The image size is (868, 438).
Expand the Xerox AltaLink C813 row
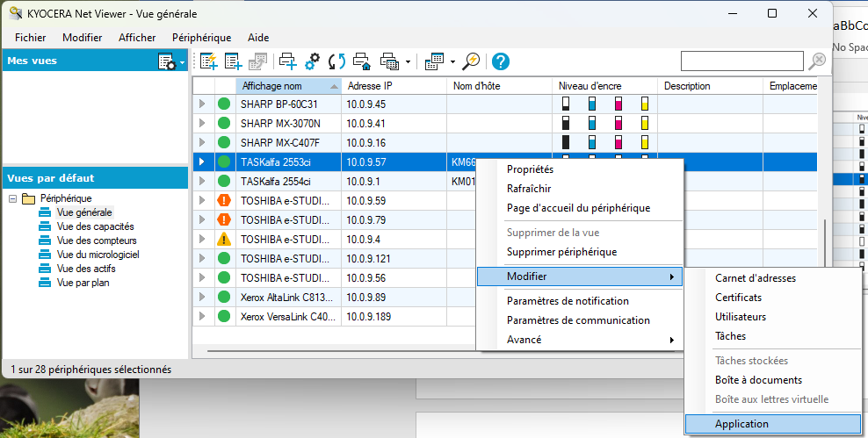pyautogui.click(x=202, y=297)
